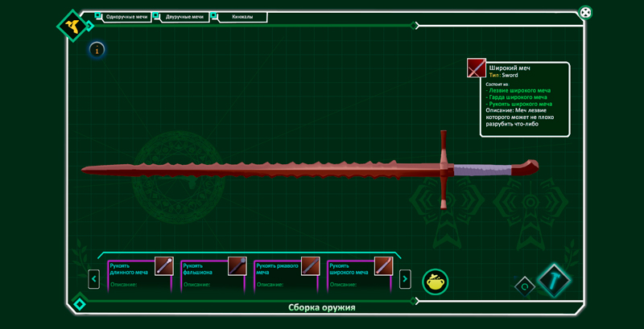644x329 pixels.
Task: Toggle the checkbox beside Двуручные мечи
Action: tap(157, 16)
